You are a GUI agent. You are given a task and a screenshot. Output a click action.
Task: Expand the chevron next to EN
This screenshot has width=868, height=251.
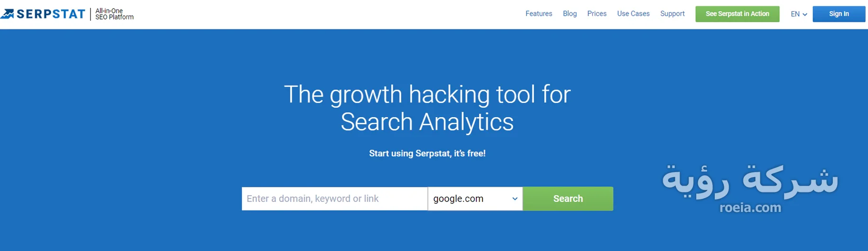805,15
